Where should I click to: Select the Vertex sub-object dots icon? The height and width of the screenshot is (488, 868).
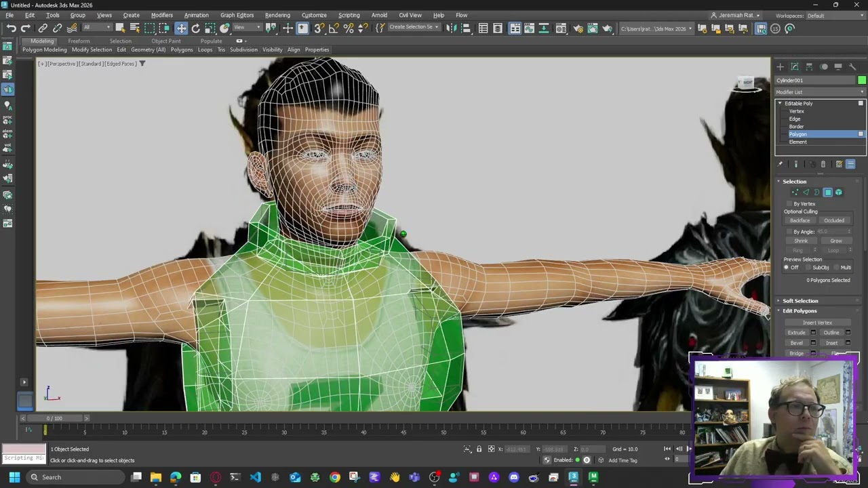point(795,192)
